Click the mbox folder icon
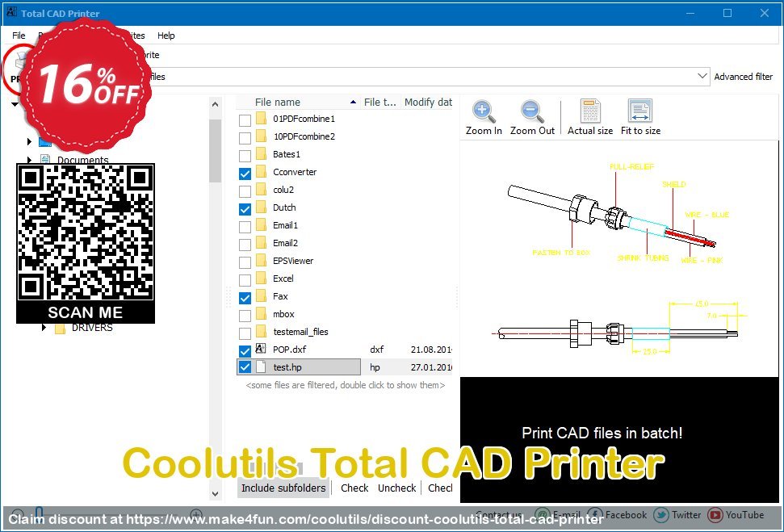The width and height of the screenshot is (784, 532). 261,313
